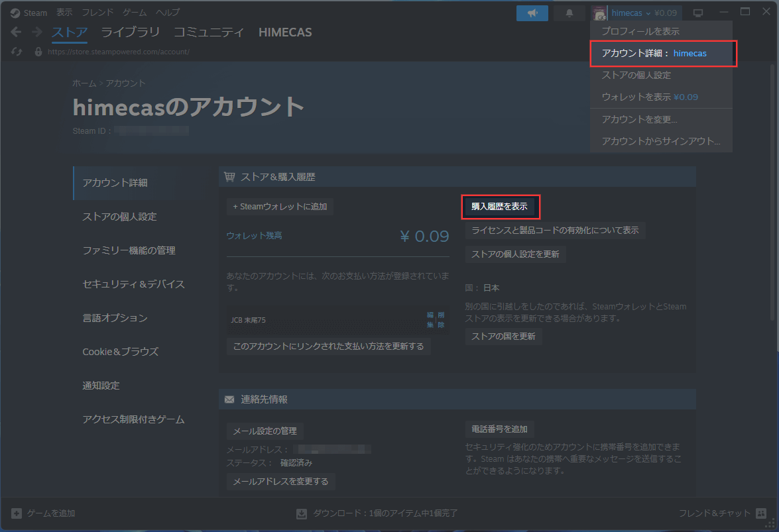This screenshot has width=779, height=532.
Task: Click + Steamウォレットに追加 button
Action: (280, 207)
